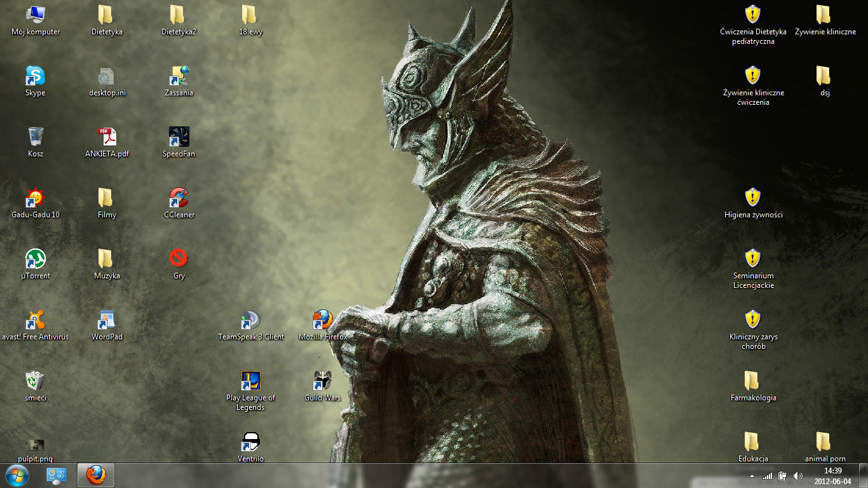
Task: Select the SpeedFan desktop icon
Action: pos(179,137)
